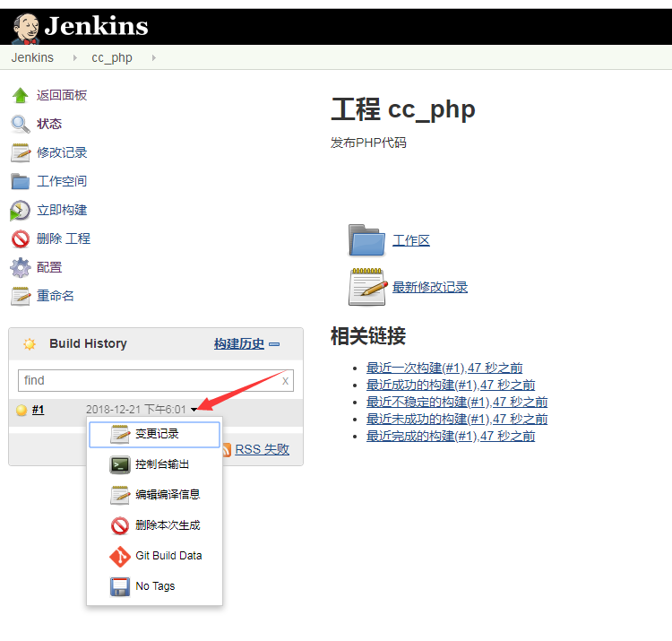Click the notepad icon for 变更记录 menu entry
This screenshot has width=672, height=641.
pyautogui.click(x=119, y=434)
